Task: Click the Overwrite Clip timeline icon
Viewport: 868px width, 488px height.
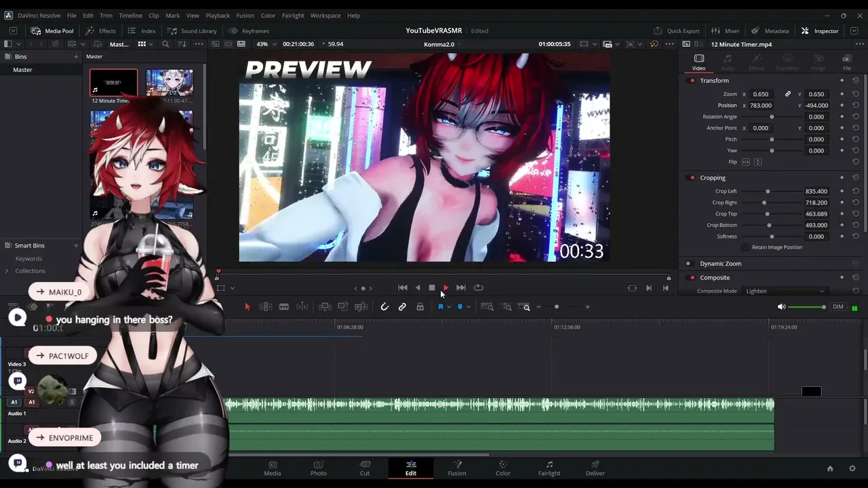Action: pos(343,307)
